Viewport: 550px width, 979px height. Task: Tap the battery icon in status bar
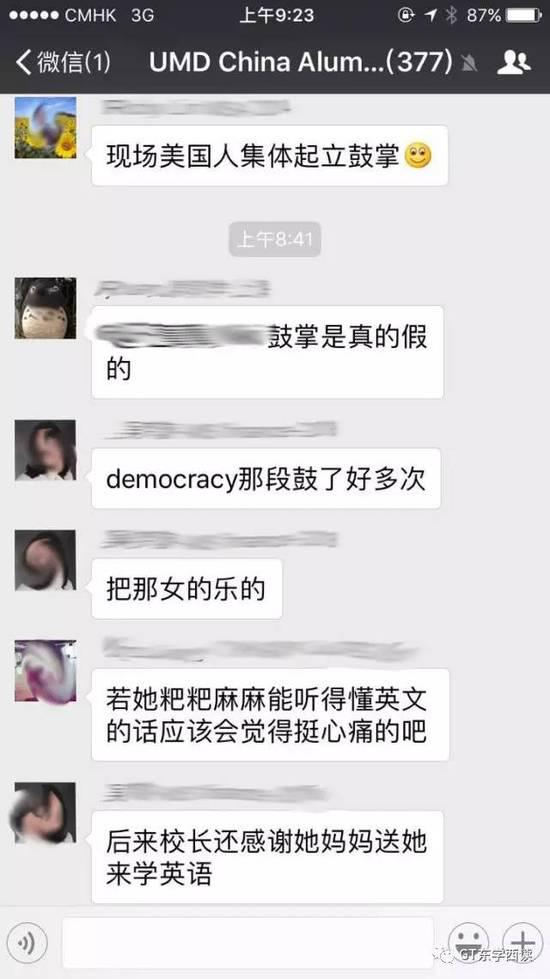pos(524,16)
